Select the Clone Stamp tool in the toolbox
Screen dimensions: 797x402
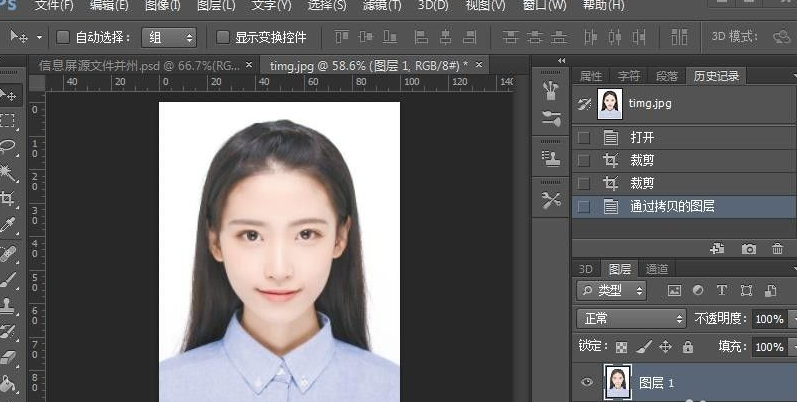[x=7, y=305]
